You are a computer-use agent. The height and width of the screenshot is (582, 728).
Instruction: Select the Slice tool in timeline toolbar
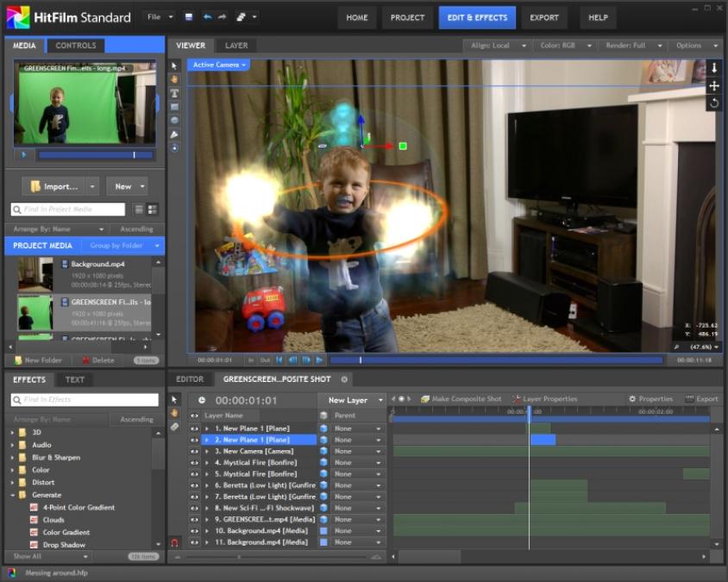[x=174, y=427]
